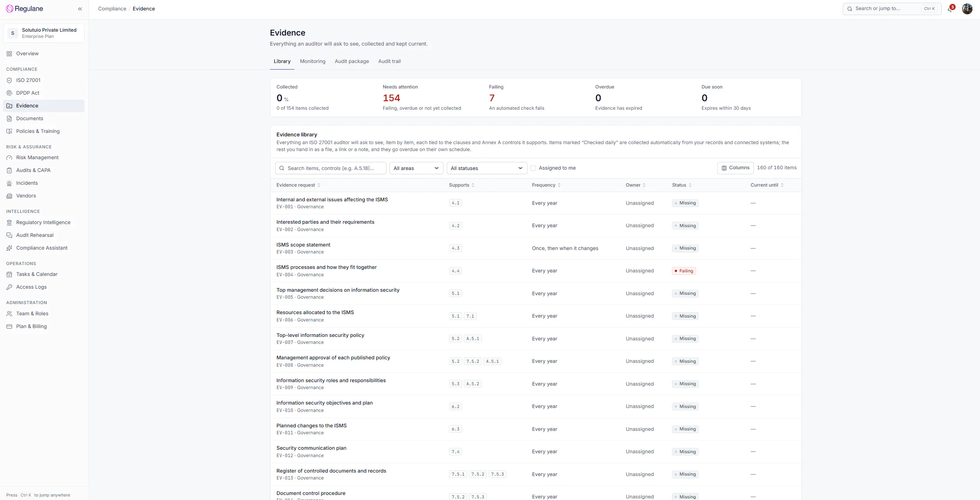Go to Audits & CAPA
Image resolution: width=980 pixels, height=500 pixels.
pos(44,170)
